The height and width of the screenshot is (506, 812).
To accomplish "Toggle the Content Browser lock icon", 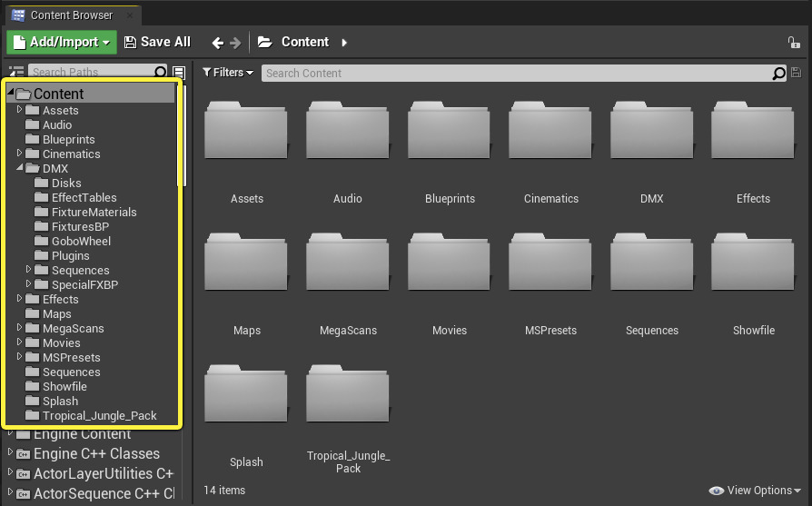I will (x=794, y=43).
